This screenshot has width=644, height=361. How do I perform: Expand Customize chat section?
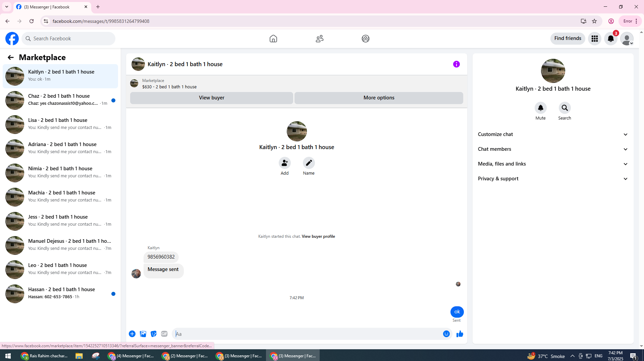click(553, 134)
